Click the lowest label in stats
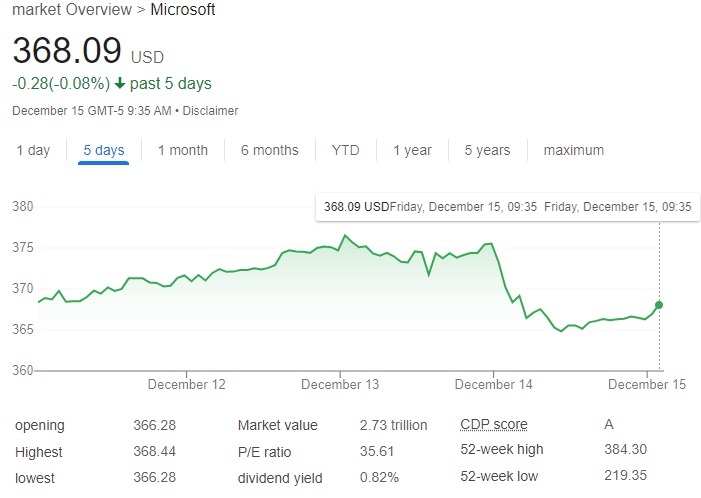The width and height of the screenshot is (701, 498). (35, 478)
